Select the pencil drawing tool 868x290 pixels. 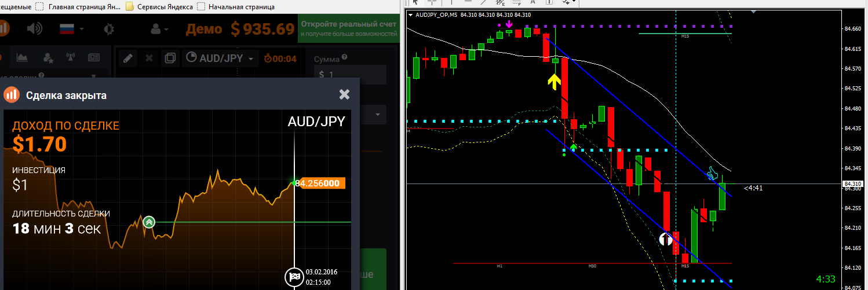[128, 58]
